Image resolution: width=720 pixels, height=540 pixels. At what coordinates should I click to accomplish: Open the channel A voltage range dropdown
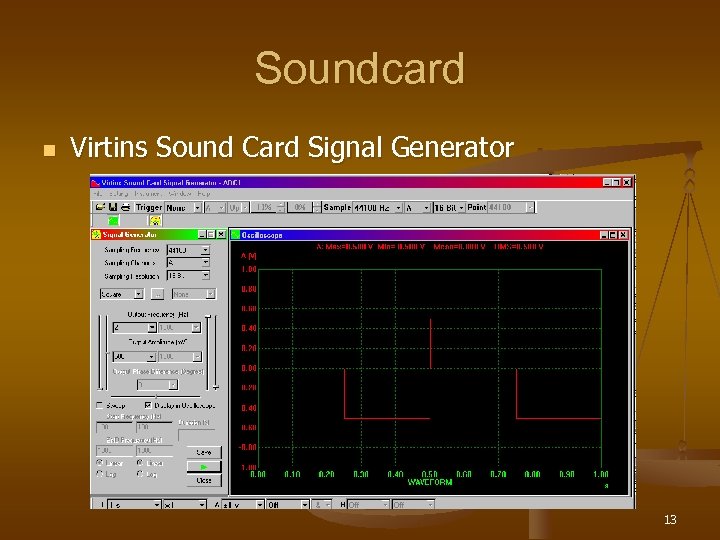(x=242, y=505)
